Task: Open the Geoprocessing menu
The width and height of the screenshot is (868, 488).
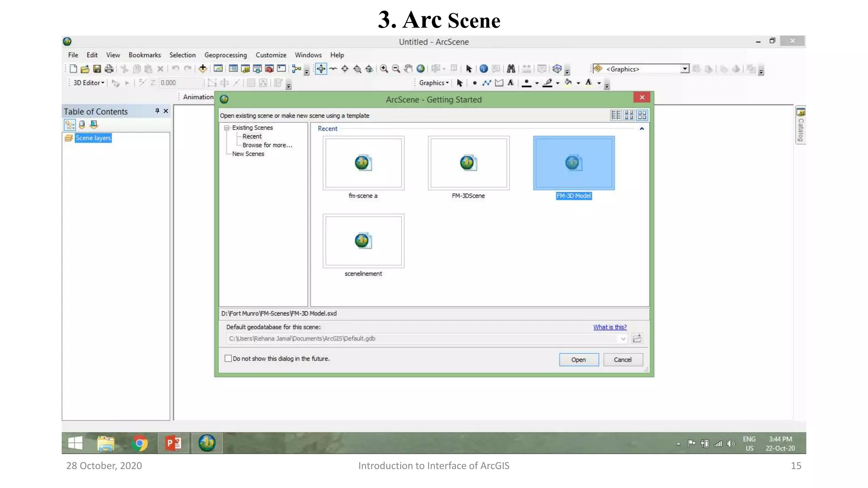Action: point(225,55)
